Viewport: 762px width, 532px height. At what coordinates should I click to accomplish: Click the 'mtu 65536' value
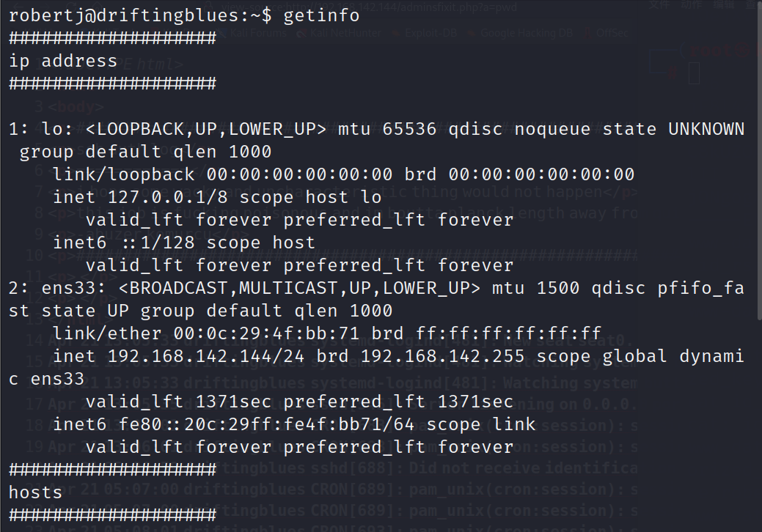pyautogui.click(x=387, y=129)
